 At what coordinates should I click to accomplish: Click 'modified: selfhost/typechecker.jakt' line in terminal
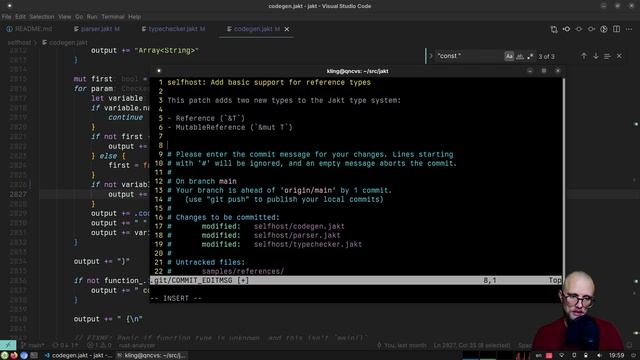click(x=282, y=244)
